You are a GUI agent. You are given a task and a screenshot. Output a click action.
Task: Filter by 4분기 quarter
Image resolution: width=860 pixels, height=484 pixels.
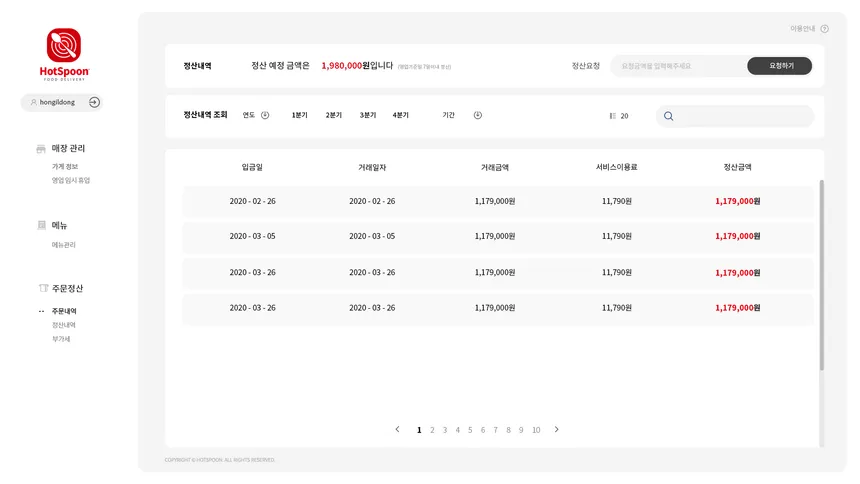click(x=400, y=115)
